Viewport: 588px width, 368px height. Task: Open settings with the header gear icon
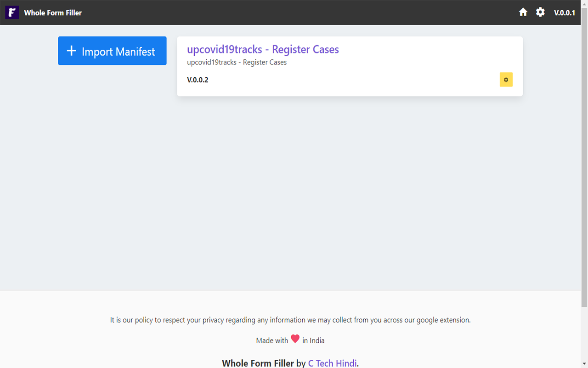[540, 12]
